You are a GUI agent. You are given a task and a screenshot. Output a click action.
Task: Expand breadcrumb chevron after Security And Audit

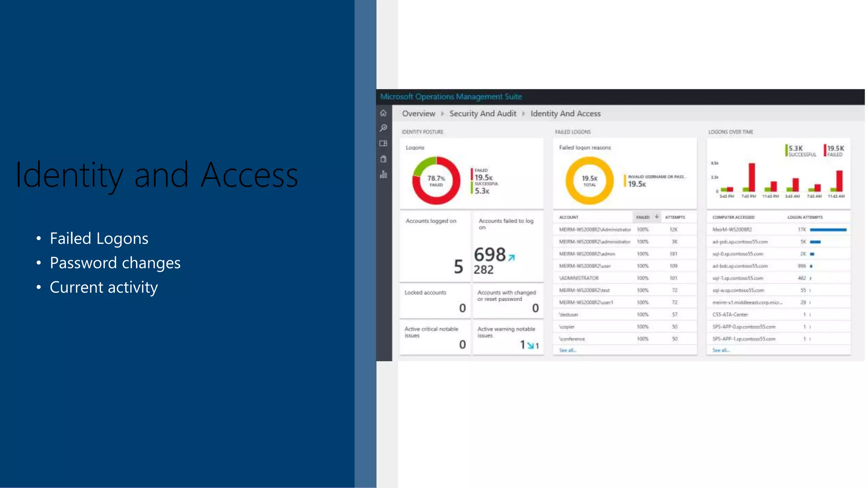click(x=523, y=114)
